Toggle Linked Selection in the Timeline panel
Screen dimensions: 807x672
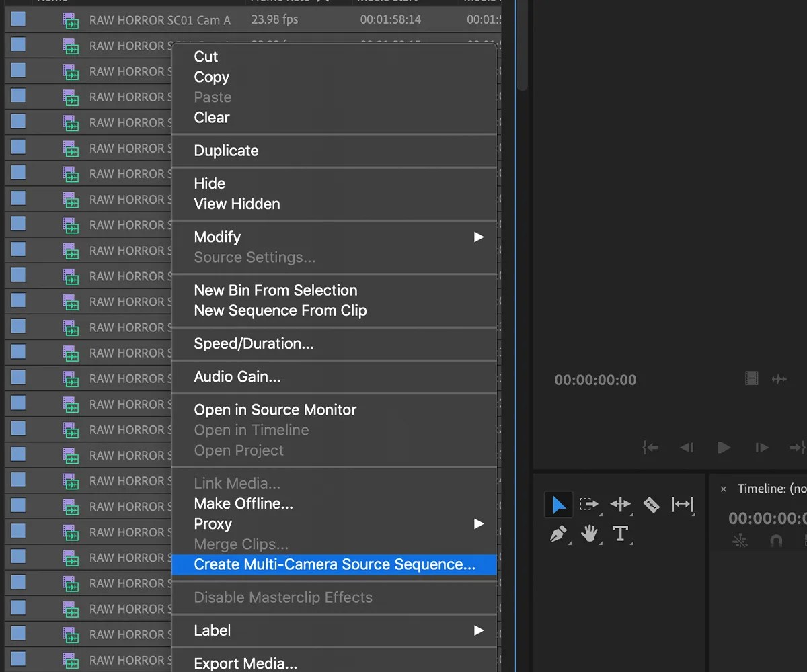[x=738, y=542]
